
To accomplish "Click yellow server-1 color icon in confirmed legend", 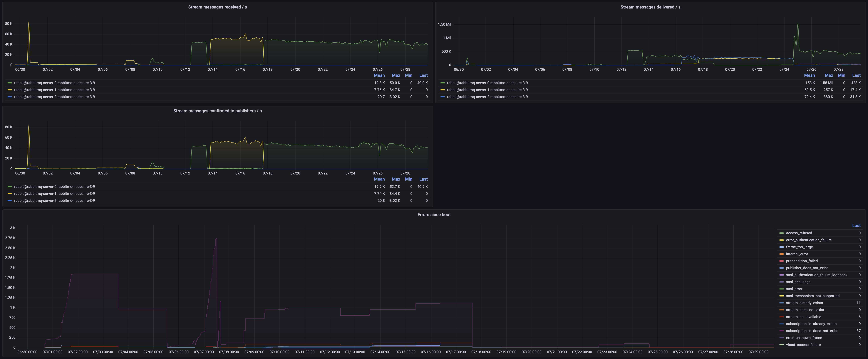I will (10, 194).
